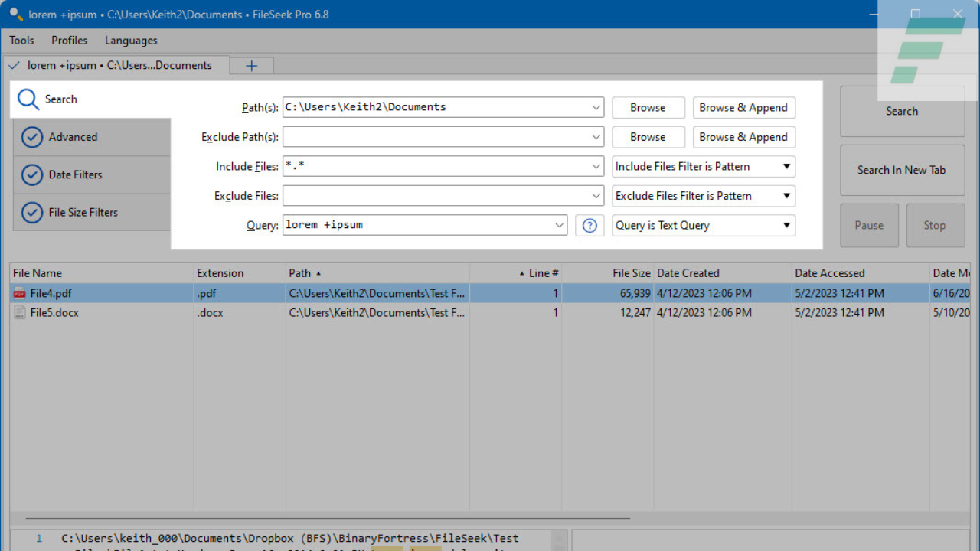This screenshot has height=551, width=980.
Task: Click the File Size Filters checkmark icon
Action: click(32, 212)
